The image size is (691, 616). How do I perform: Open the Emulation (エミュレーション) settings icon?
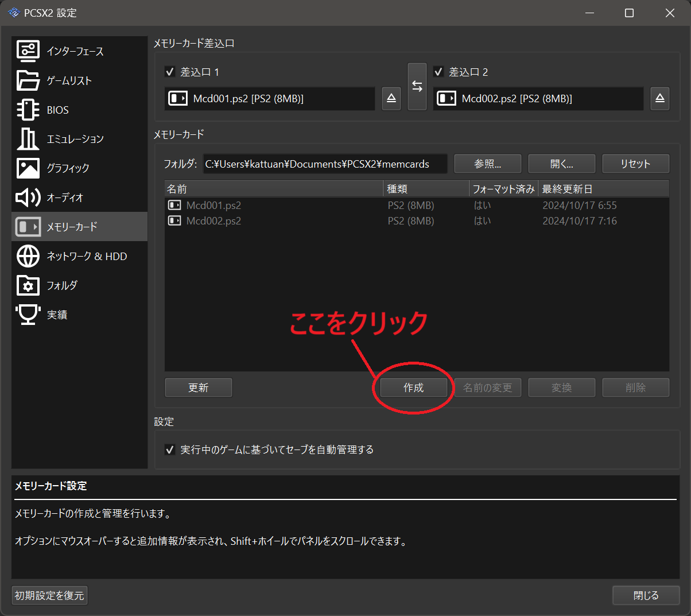(28, 139)
